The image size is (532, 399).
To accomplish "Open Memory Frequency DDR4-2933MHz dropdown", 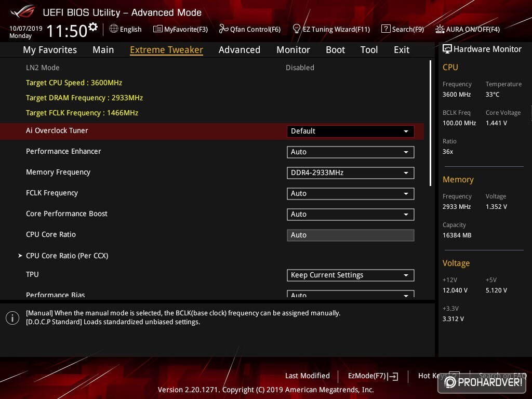I will 350,172.
